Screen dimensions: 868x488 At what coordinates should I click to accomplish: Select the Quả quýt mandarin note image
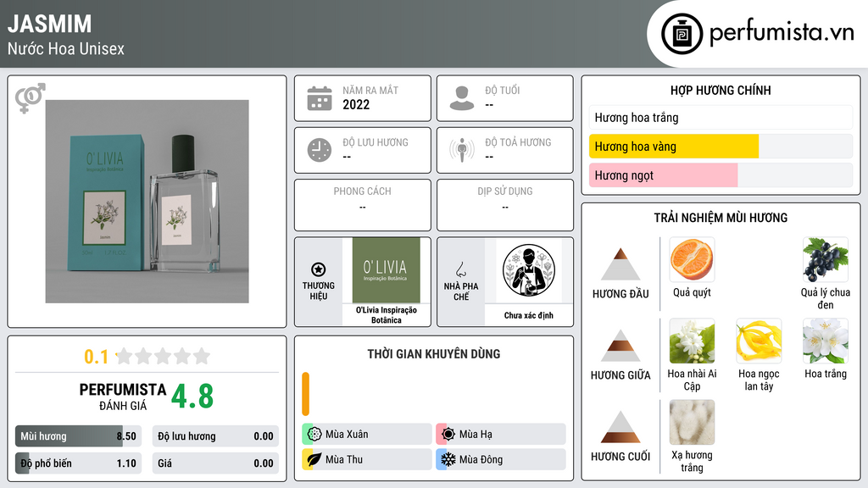(x=692, y=259)
